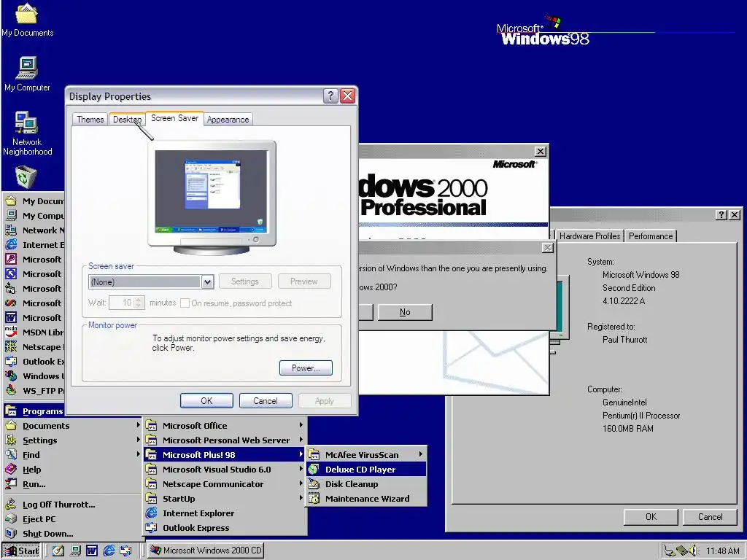747x560 pixels.
Task: Open the My Computer desktop icon
Action: (27, 74)
